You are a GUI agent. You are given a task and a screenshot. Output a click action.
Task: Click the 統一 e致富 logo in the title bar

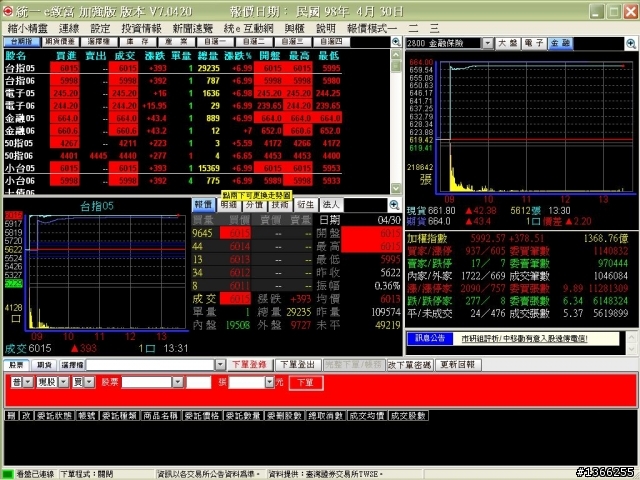click(x=8, y=11)
